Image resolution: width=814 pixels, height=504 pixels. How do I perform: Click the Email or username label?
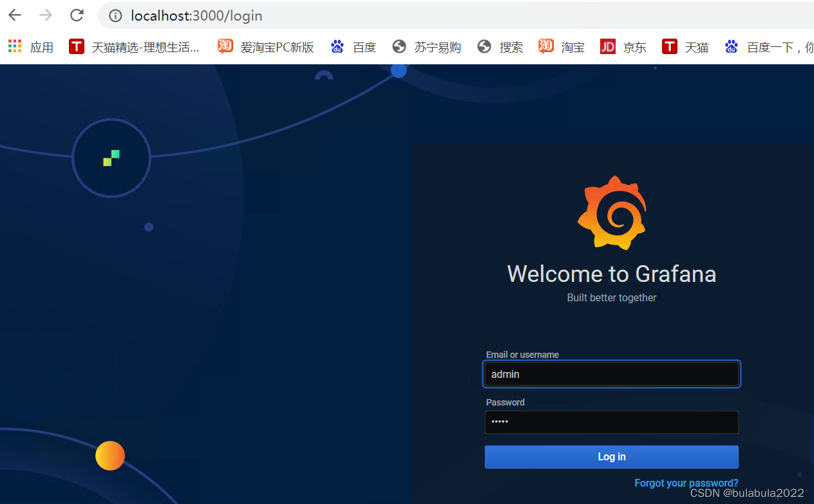click(x=522, y=355)
